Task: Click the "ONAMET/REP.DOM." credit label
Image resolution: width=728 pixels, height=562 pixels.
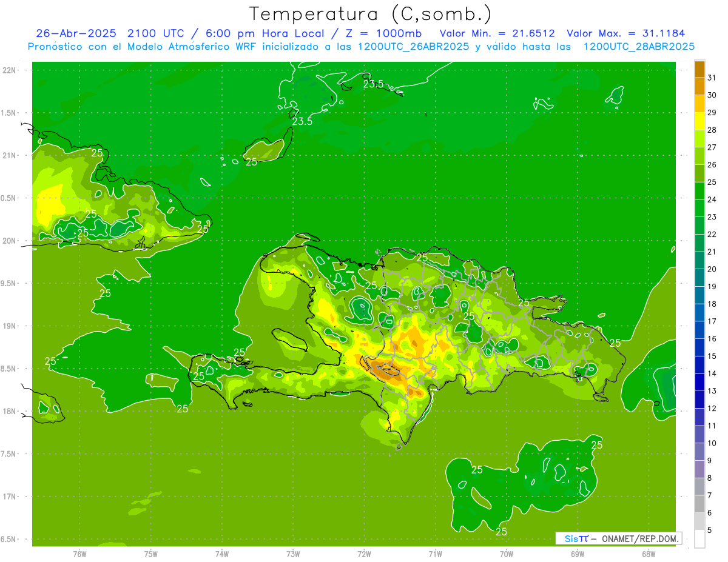Action: point(639,538)
